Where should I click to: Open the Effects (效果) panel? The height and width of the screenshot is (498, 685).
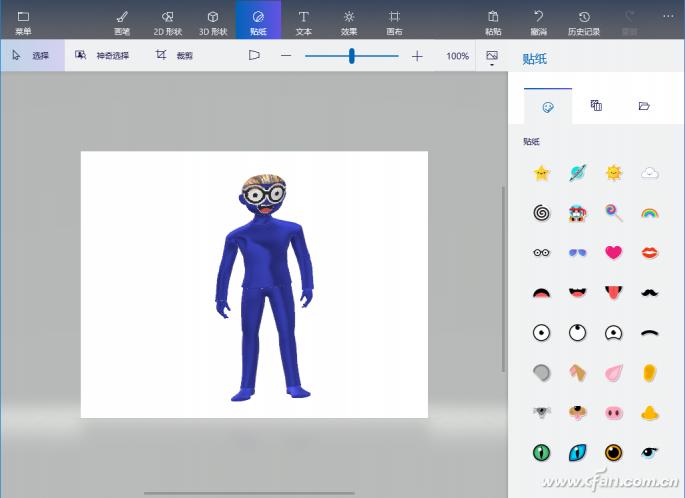pyautogui.click(x=349, y=21)
